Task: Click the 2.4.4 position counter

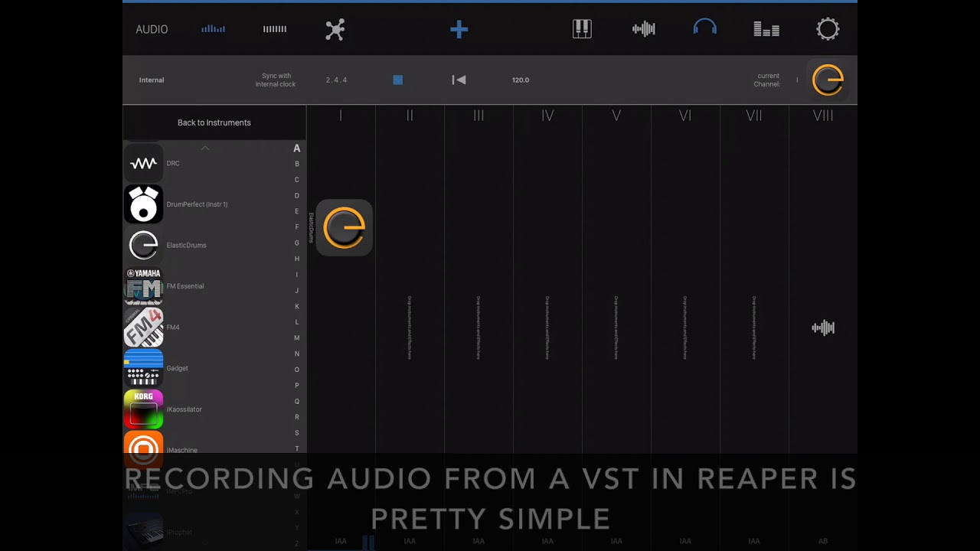Action: [336, 80]
